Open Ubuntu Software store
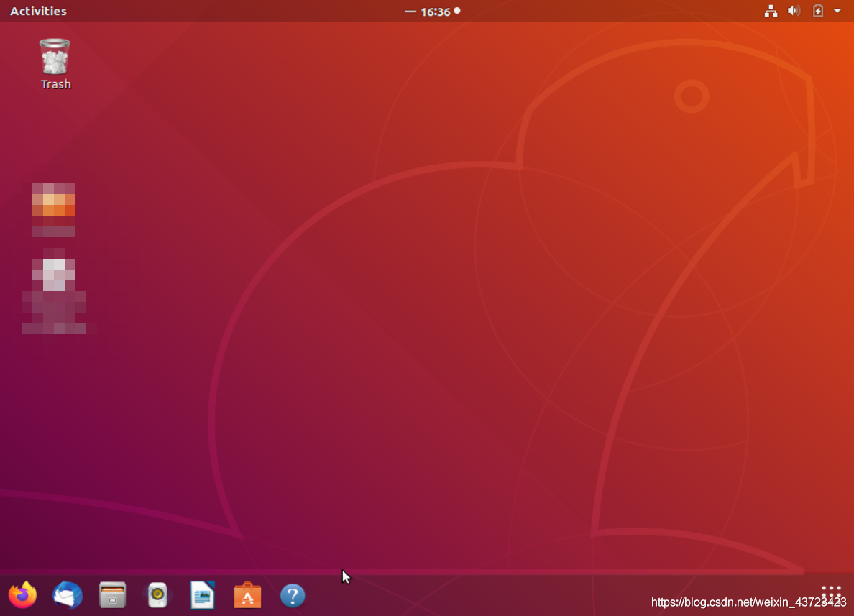The height and width of the screenshot is (616, 854). [247, 594]
